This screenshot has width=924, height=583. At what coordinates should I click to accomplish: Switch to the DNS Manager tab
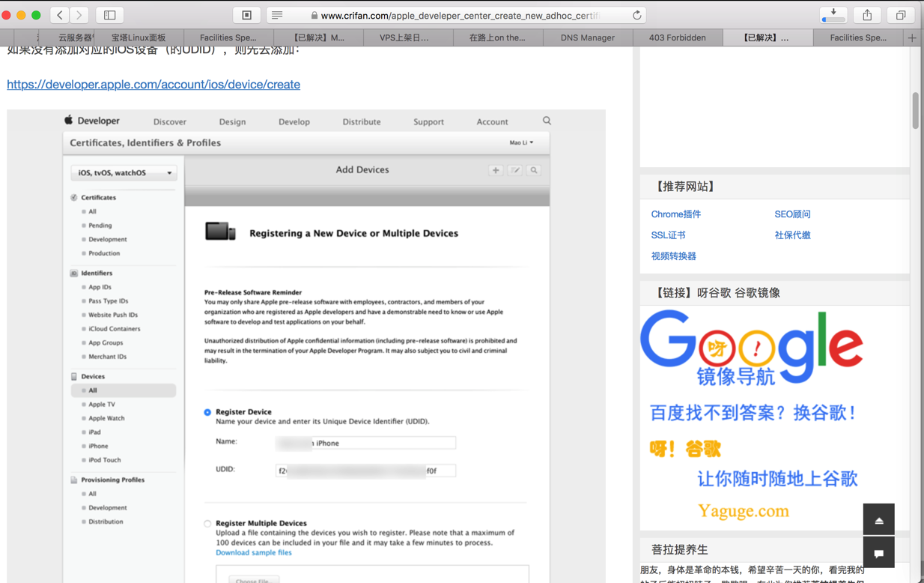click(x=588, y=37)
